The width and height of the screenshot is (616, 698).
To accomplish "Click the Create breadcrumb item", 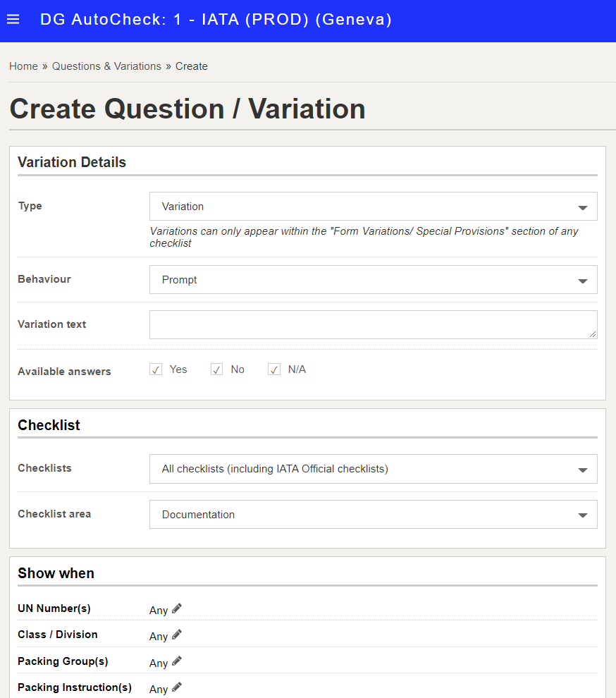I will tap(192, 66).
